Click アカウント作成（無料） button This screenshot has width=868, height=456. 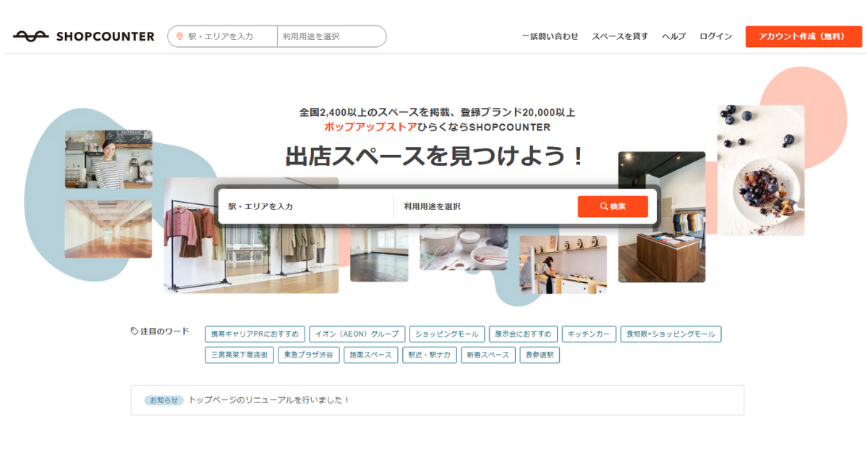click(x=804, y=36)
